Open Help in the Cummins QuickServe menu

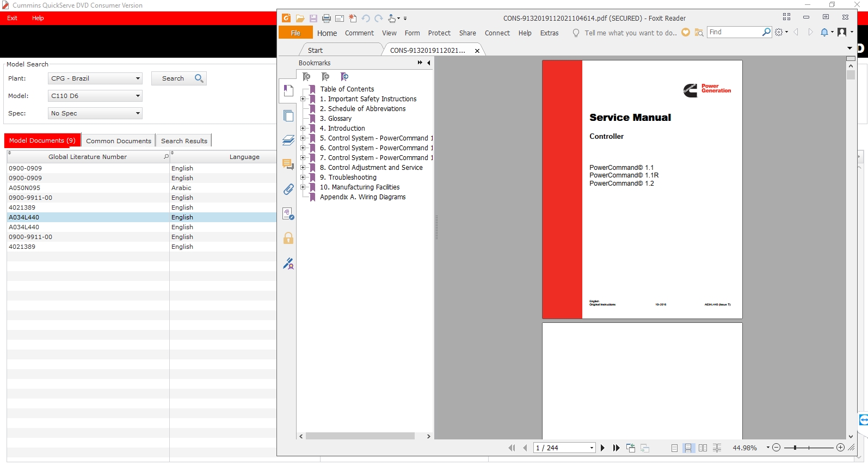pos(38,18)
